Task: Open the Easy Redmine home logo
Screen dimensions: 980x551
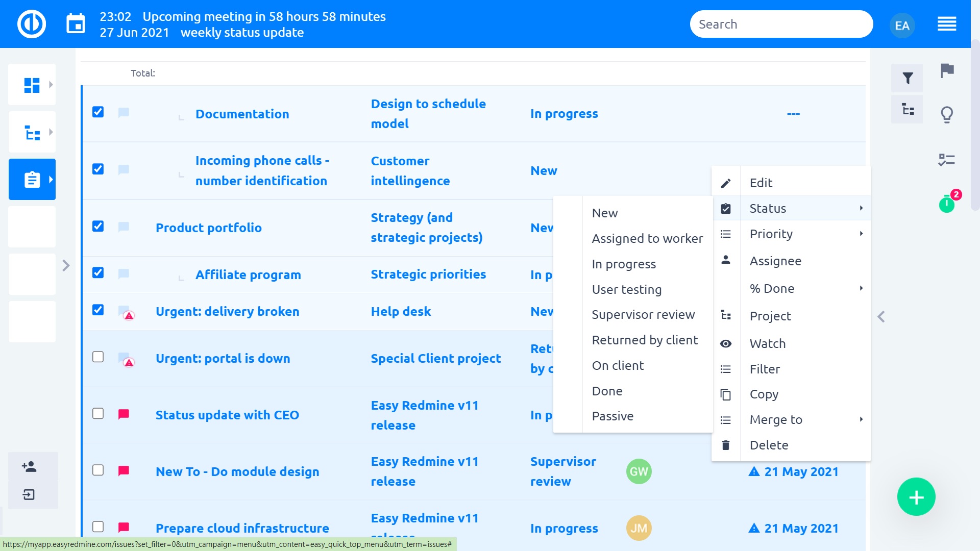Action: tap(32, 24)
